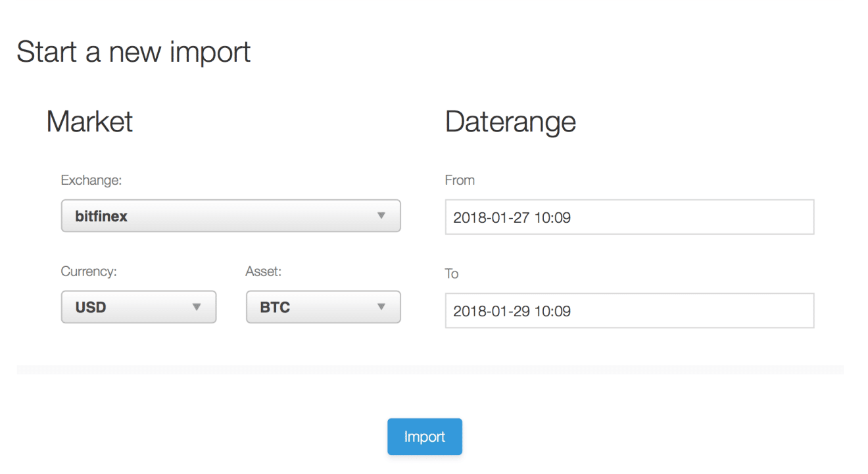Click the From date field
The width and height of the screenshot is (868, 474).
(x=629, y=217)
